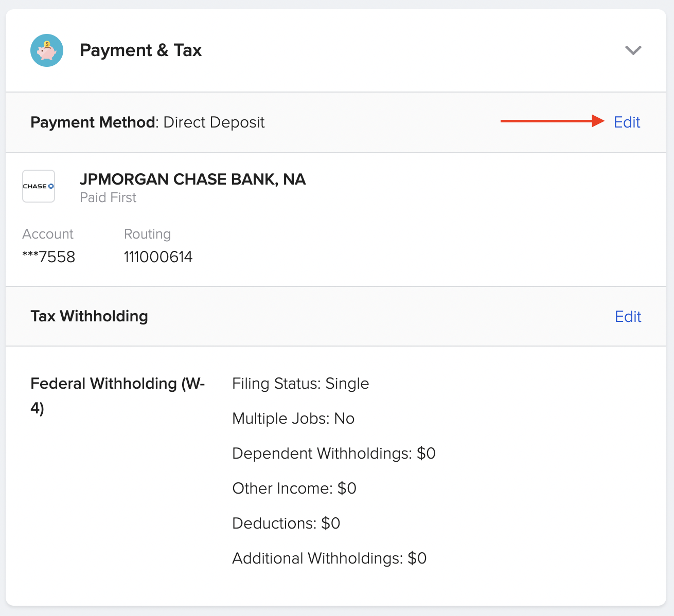This screenshot has width=674, height=616.
Task: Select the Dependent Withholdings amount
Action: coord(334,454)
